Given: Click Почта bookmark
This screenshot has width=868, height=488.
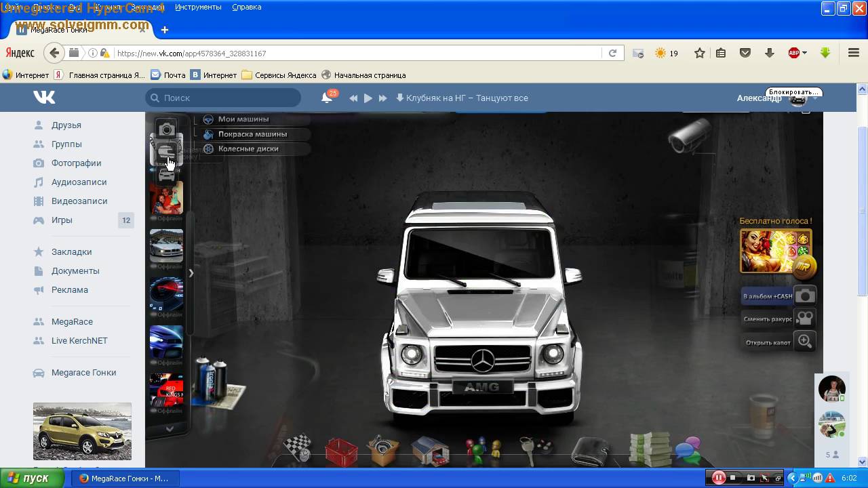Looking at the screenshot, I should coord(167,75).
